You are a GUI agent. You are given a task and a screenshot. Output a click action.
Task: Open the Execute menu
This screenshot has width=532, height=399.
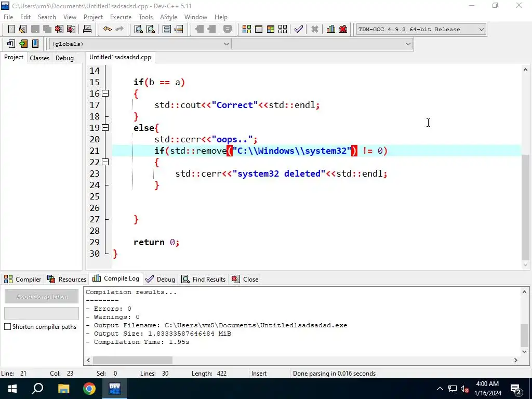coord(121,17)
